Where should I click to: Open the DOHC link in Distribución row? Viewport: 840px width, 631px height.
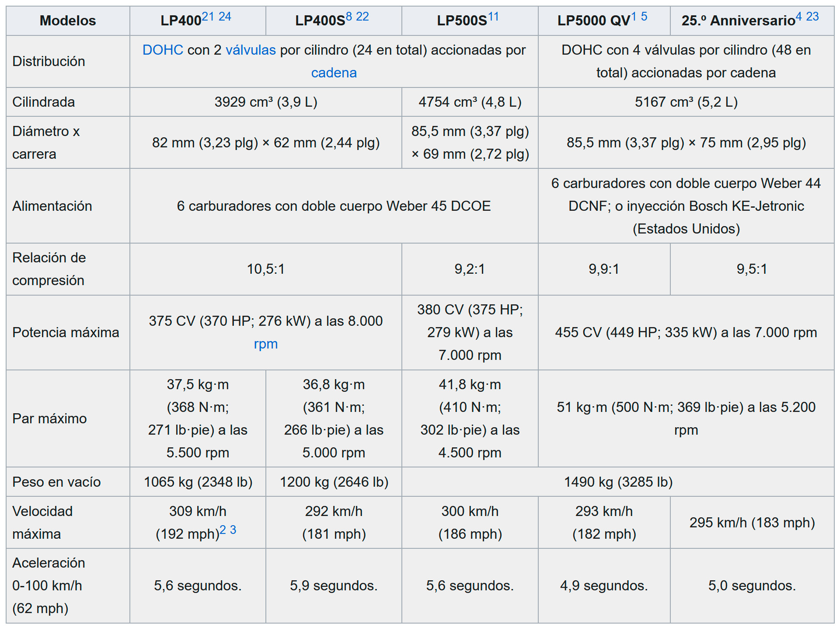[163, 50]
